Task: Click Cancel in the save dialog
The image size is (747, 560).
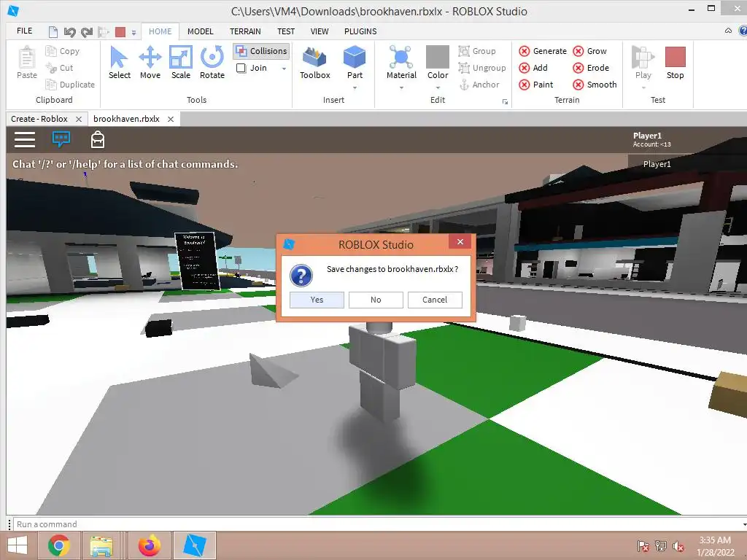Action: point(435,300)
